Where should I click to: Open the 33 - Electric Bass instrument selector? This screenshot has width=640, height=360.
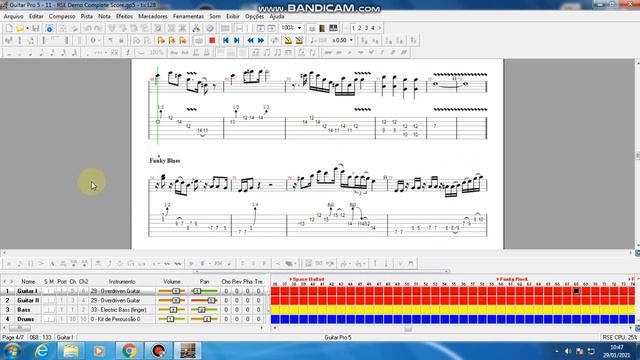coord(122,310)
